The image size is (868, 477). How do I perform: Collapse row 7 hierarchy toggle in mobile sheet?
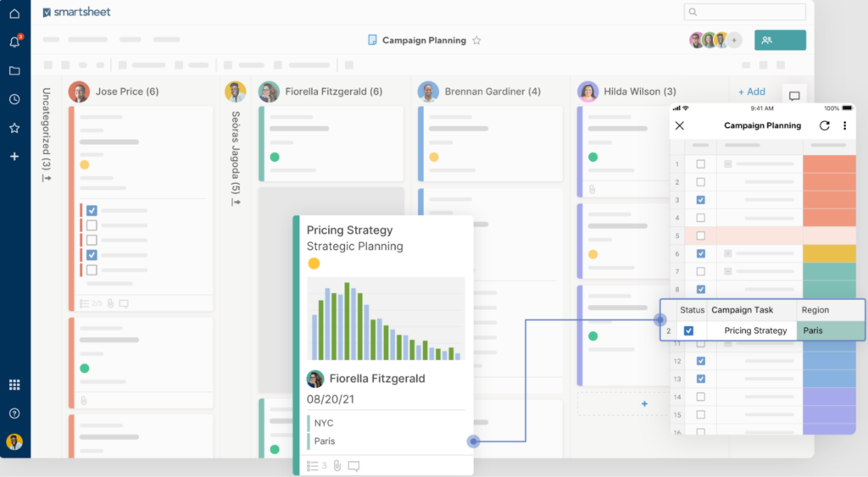tap(728, 271)
